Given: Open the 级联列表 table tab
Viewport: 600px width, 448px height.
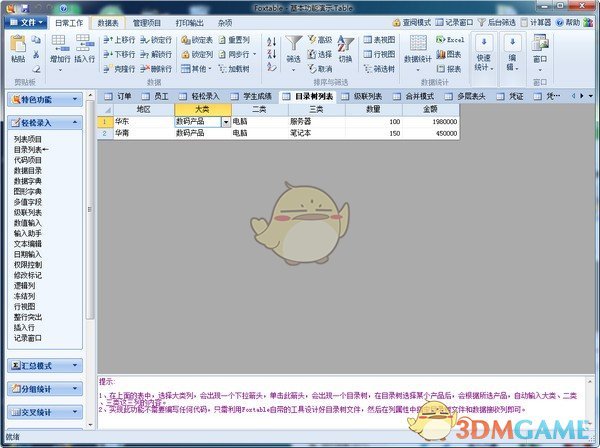Looking at the screenshot, I should (362, 96).
